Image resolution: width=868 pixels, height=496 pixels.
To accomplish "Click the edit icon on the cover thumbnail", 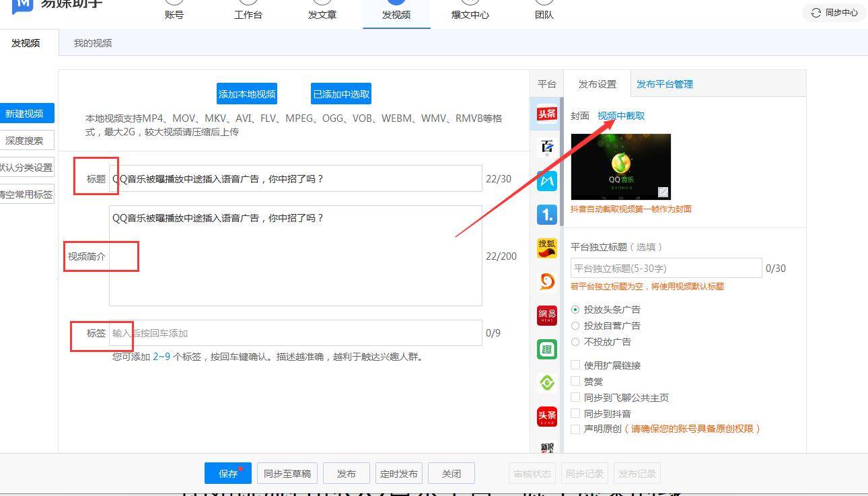I will 663,192.
